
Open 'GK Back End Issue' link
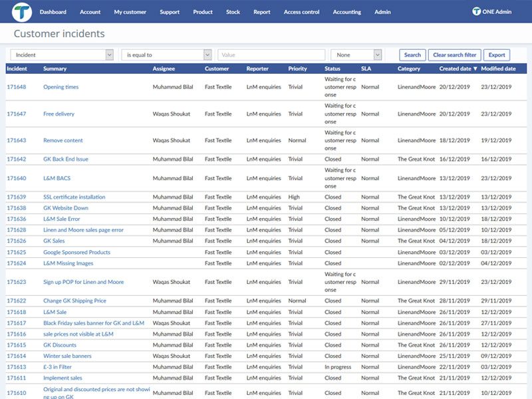66,159
